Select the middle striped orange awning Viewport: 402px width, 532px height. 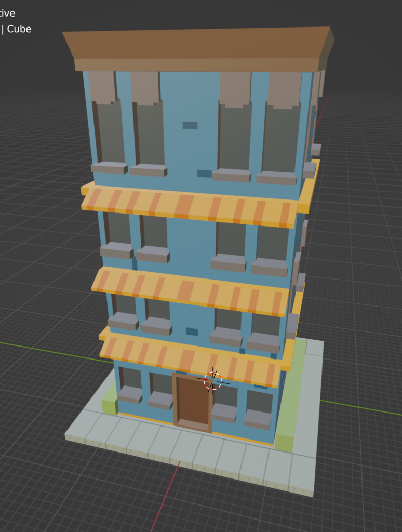click(191, 290)
